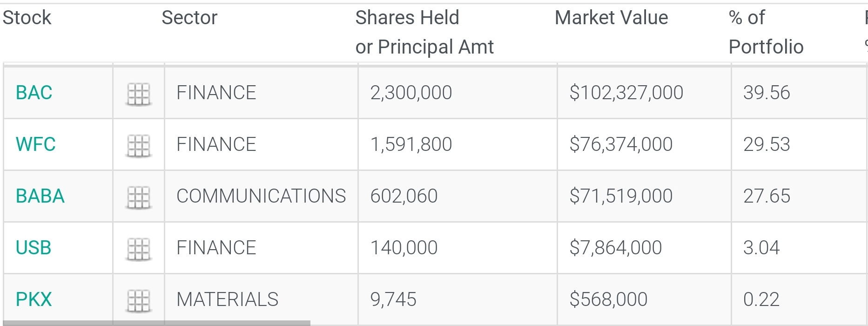The height and width of the screenshot is (326, 868).
Task: Click the horizontal scrollbar under the table
Action: 156,323
